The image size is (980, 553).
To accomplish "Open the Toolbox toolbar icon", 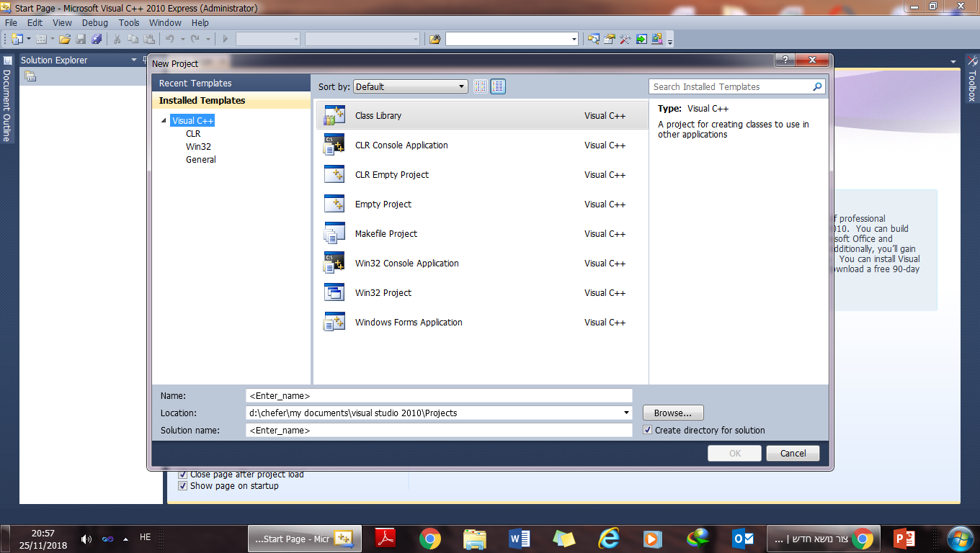I will tap(625, 39).
